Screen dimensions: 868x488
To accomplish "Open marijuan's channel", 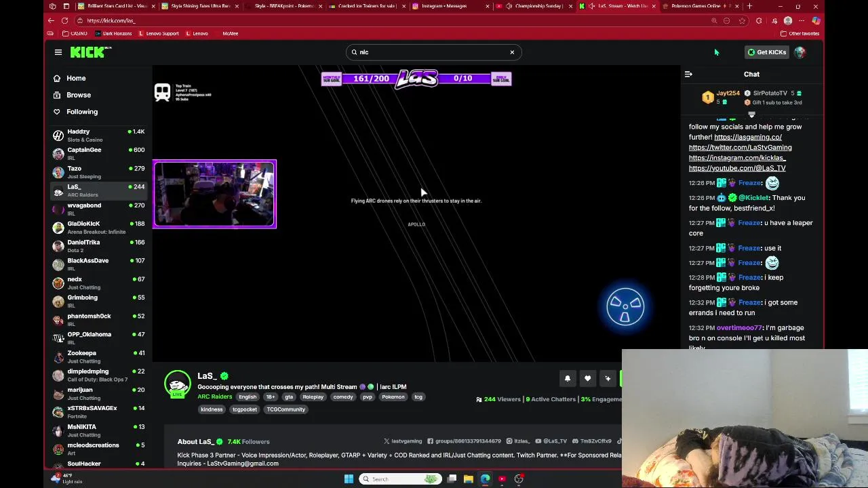I will pyautogui.click(x=99, y=394).
